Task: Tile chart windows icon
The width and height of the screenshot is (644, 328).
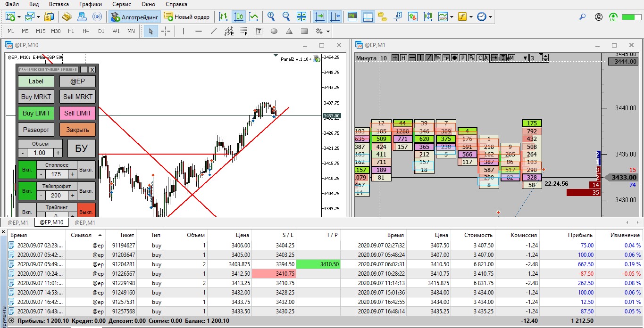Action: (301, 16)
